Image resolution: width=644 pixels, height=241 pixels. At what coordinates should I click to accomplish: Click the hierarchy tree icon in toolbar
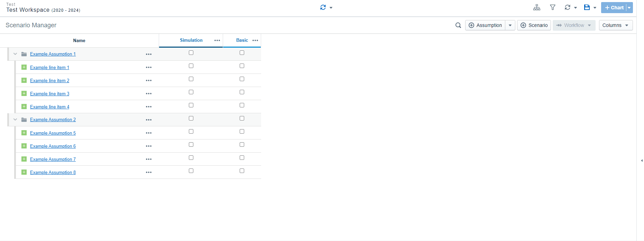537,7
